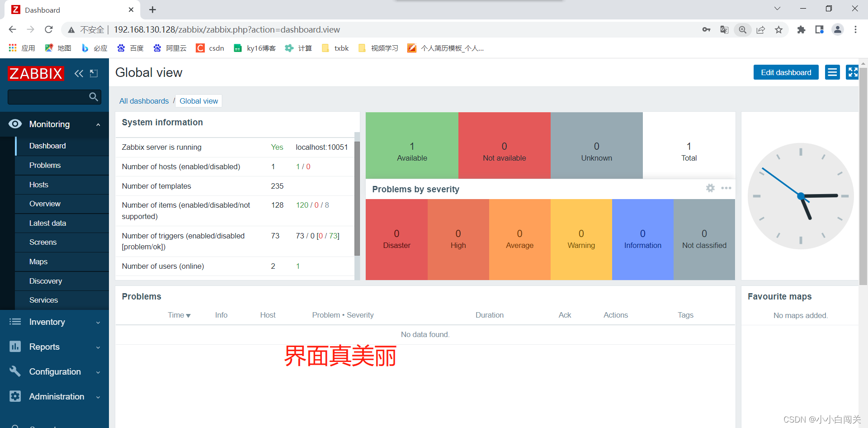868x428 pixels.
Task: Click the password key icon in address bar
Action: click(x=706, y=29)
